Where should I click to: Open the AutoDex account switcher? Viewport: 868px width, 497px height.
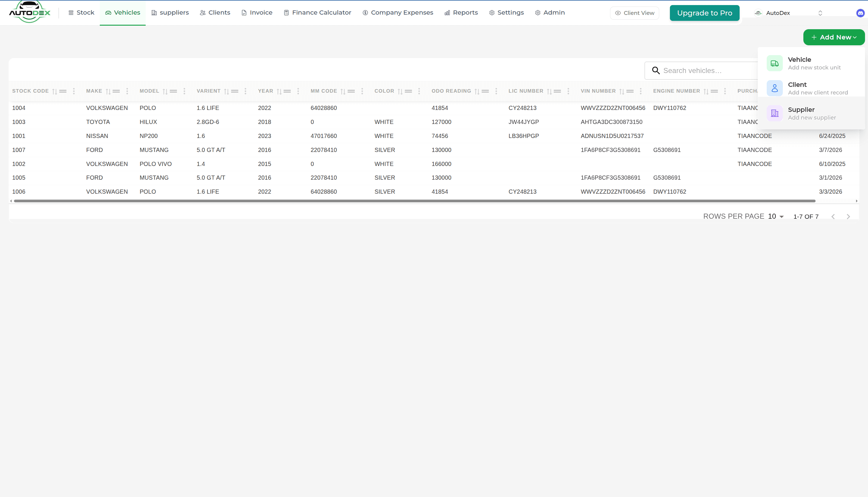coord(788,13)
